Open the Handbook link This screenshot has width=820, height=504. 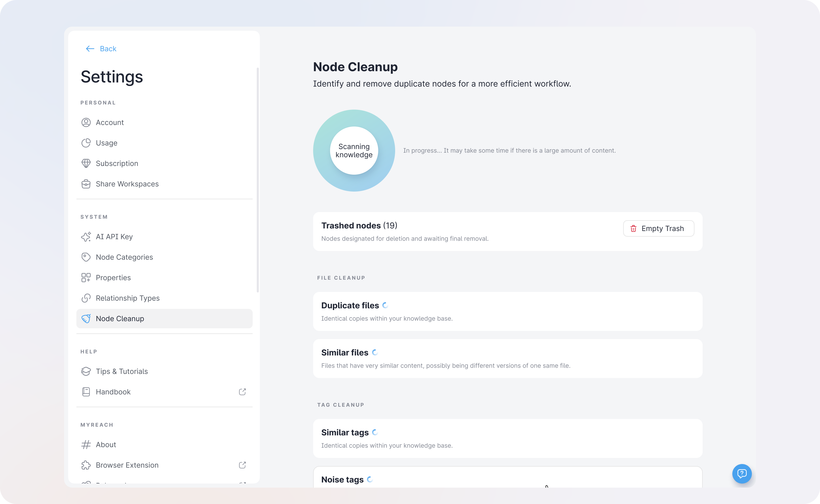coord(165,392)
